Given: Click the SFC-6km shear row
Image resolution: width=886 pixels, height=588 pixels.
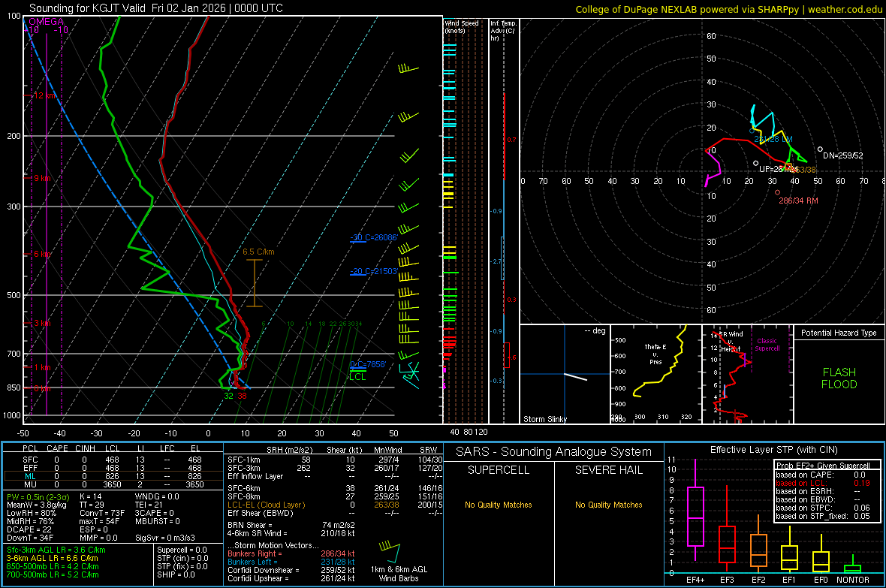Looking at the screenshot, I should pyautogui.click(x=335, y=488).
